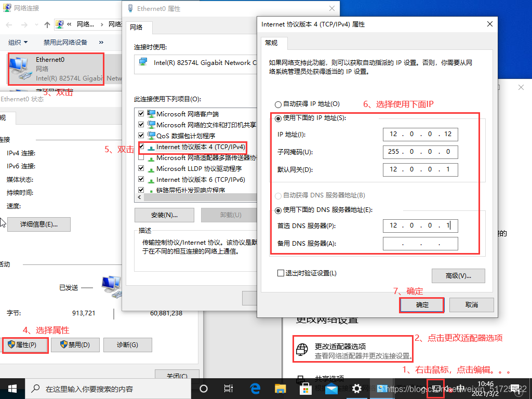Click the Intel(R) 82574L adapter icon

pos(143,62)
